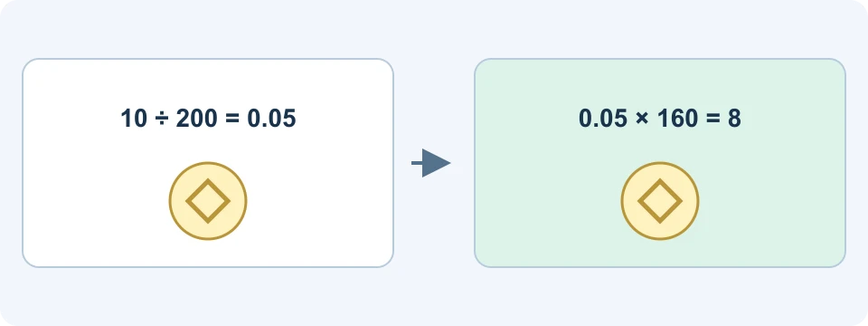
Task: Click the diamond symbol inside the right coin
Action: coord(660,201)
